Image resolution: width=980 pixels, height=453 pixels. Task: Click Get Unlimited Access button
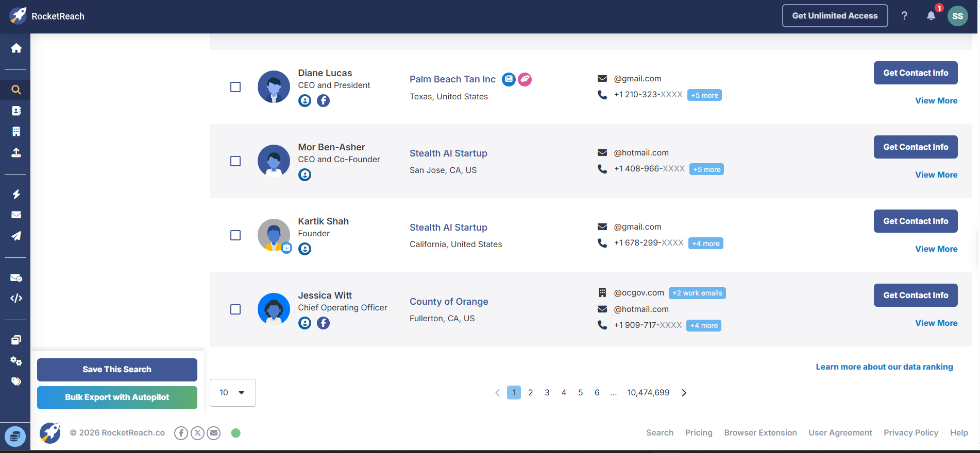click(835, 16)
